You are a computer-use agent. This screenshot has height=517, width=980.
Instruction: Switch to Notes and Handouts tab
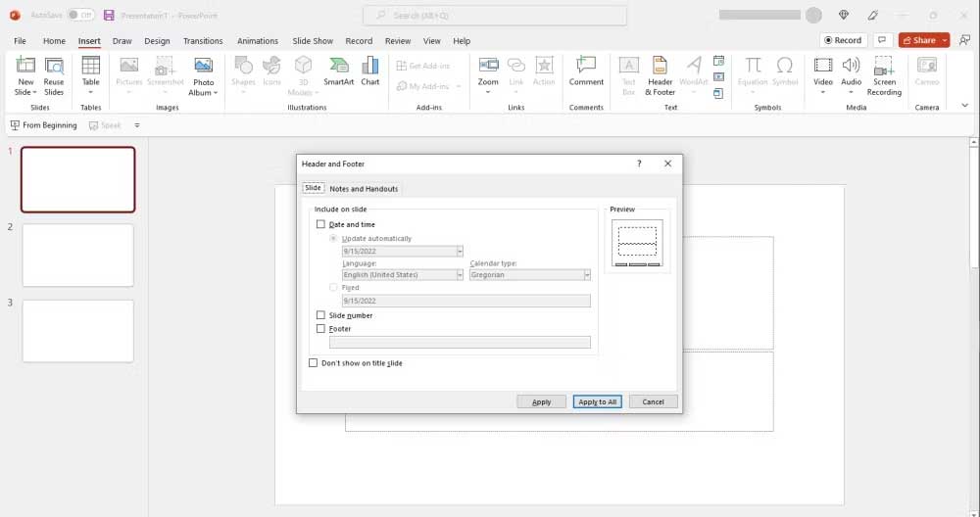click(x=364, y=189)
